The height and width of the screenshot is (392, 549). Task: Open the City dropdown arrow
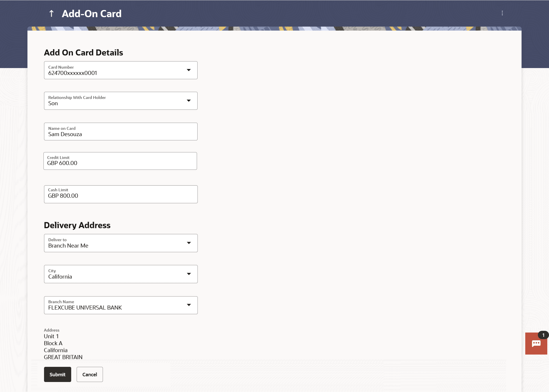pyautogui.click(x=189, y=274)
